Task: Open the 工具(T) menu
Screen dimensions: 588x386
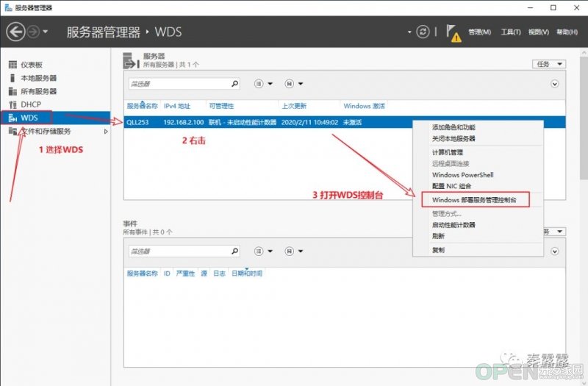Action: tap(511, 32)
